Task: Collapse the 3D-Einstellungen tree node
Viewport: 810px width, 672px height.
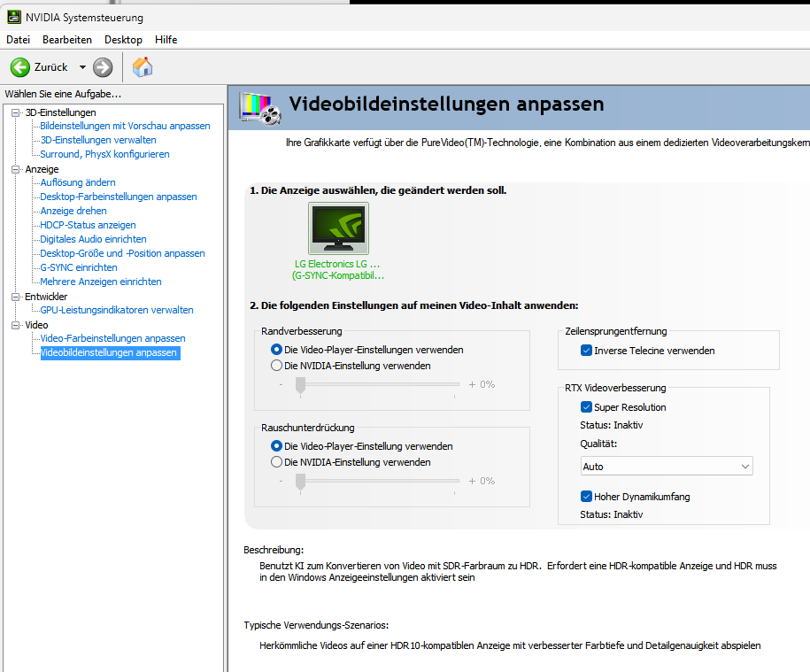Action: pos(16,112)
